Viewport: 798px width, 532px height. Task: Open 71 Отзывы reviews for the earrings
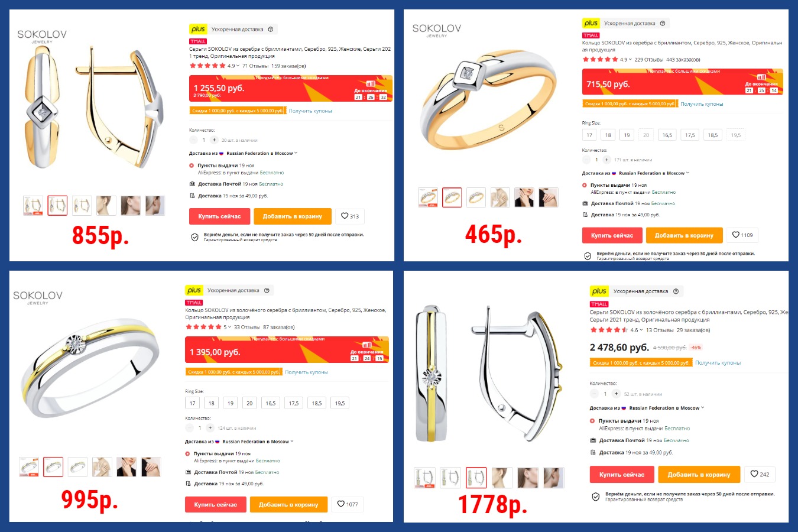(255, 66)
